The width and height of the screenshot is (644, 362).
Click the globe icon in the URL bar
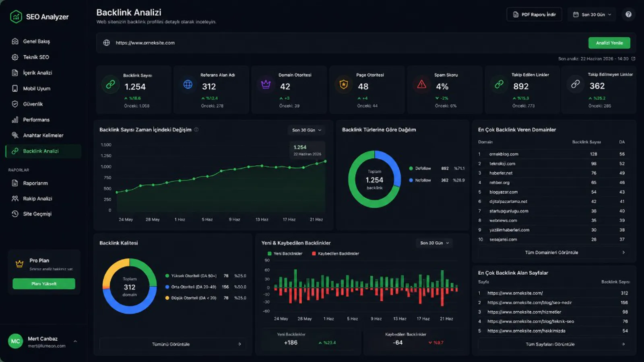[x=106, y=43]
